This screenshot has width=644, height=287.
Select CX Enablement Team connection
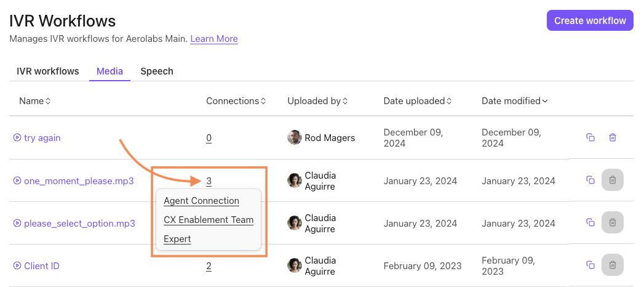(209, 220)
